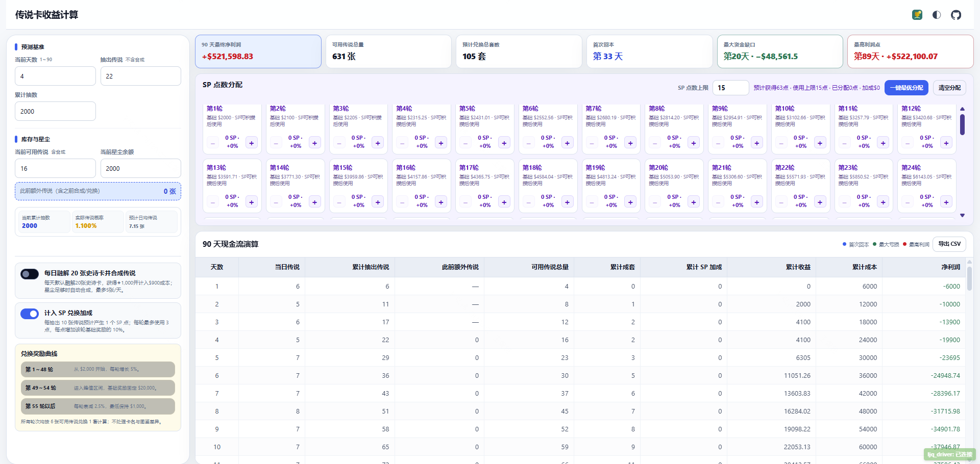
Task: Enable 每日融解 20 张史诗卡 toggle
Action: coord(30,274)
